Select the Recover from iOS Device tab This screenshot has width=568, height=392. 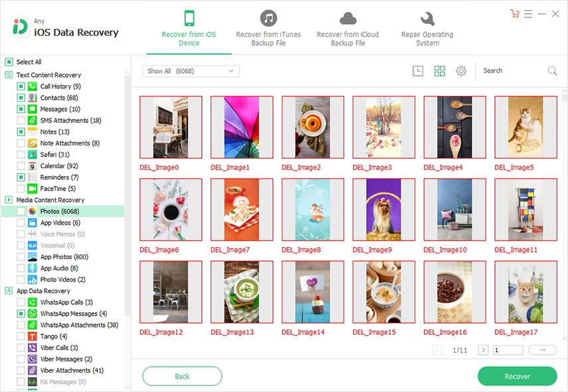189,29
